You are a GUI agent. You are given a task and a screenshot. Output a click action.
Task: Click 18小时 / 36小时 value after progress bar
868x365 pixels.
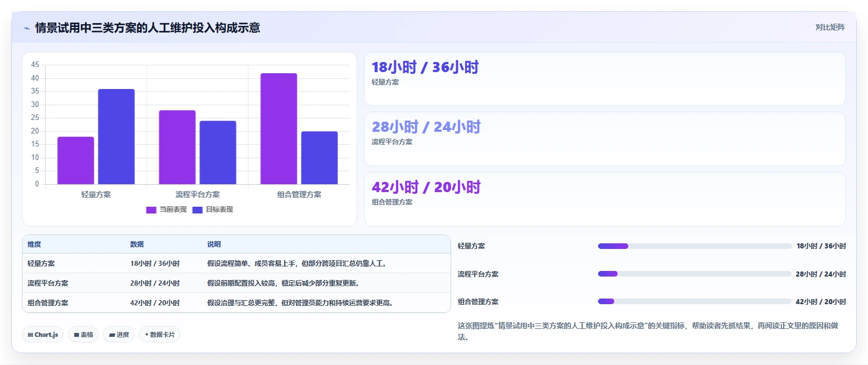(821, 246)
